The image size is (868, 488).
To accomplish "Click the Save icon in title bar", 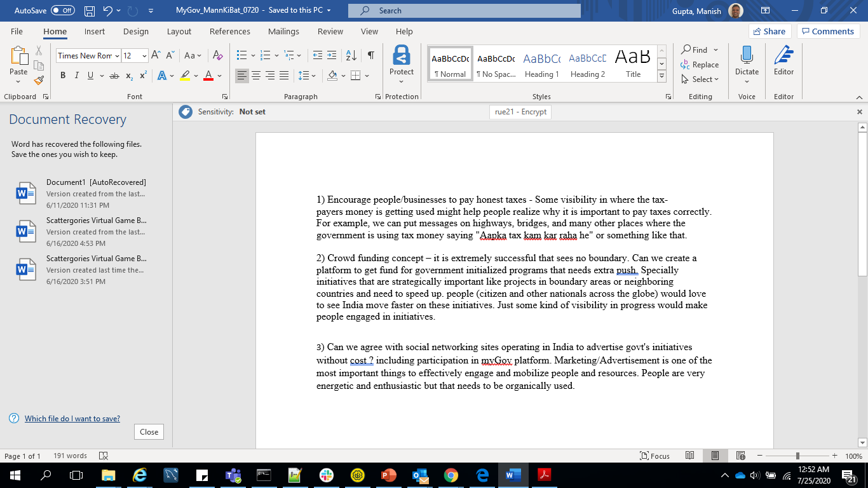I will 90,11.
